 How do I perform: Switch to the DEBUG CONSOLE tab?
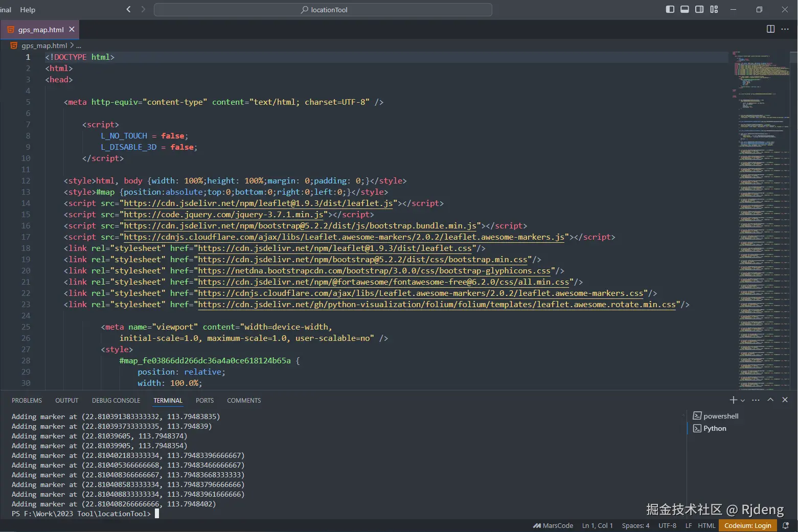point(116,401)
